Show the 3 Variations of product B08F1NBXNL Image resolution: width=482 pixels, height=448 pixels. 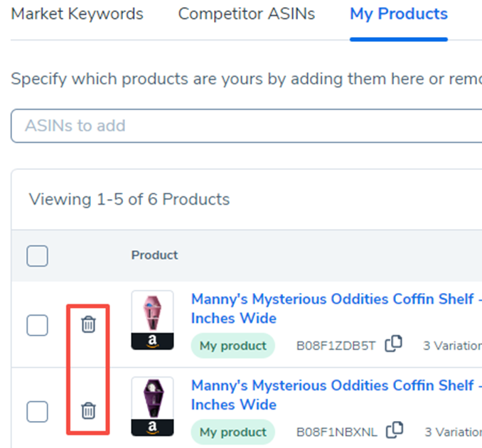pyautogui.click(x=453, y=432)
